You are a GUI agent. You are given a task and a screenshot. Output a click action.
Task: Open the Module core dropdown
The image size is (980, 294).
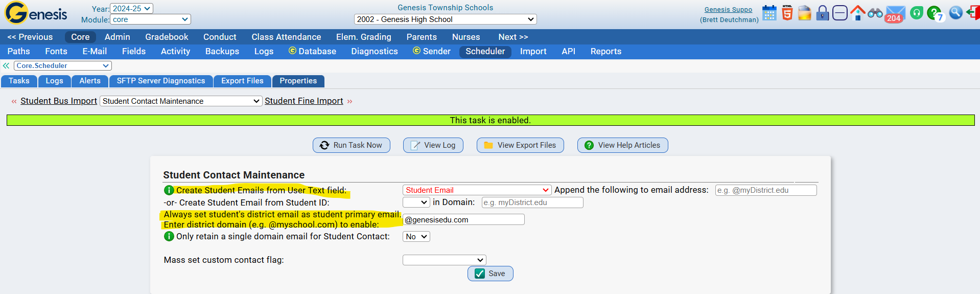pyautogui.click(x=150, y=19)
